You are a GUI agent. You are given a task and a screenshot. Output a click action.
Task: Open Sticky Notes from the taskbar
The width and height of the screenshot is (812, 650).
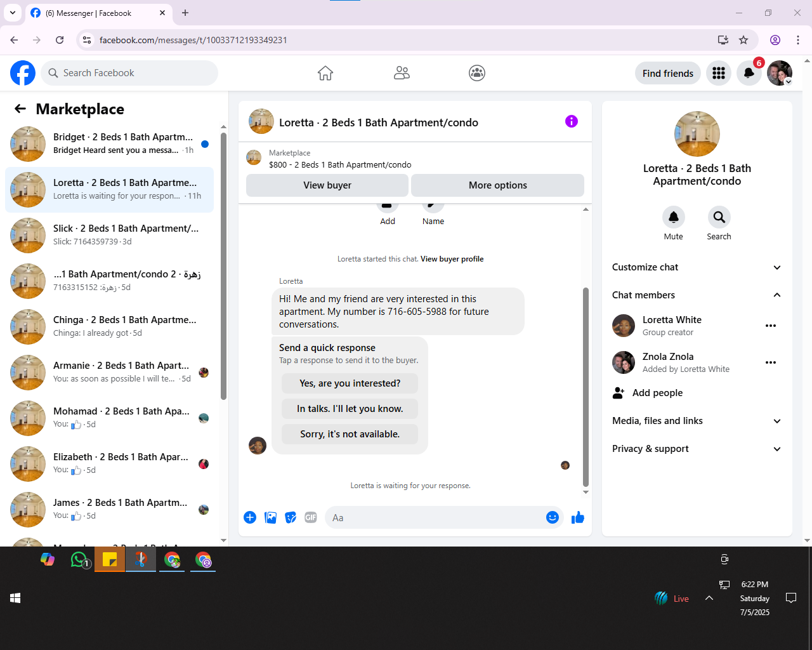coord(110,559)
